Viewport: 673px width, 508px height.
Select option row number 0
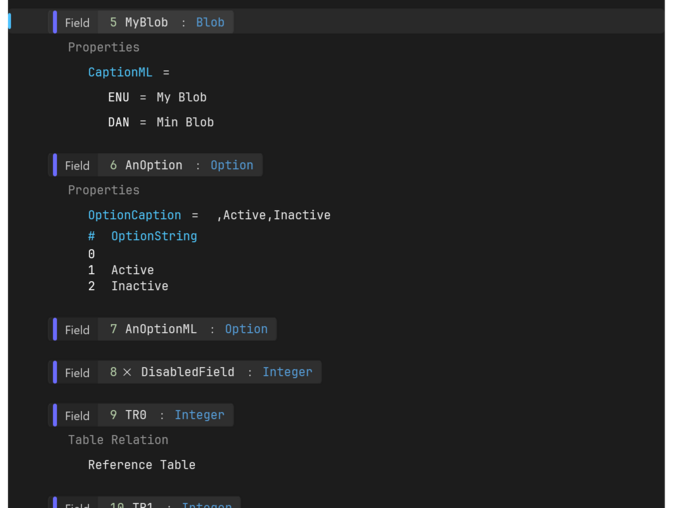coord(91,254)
